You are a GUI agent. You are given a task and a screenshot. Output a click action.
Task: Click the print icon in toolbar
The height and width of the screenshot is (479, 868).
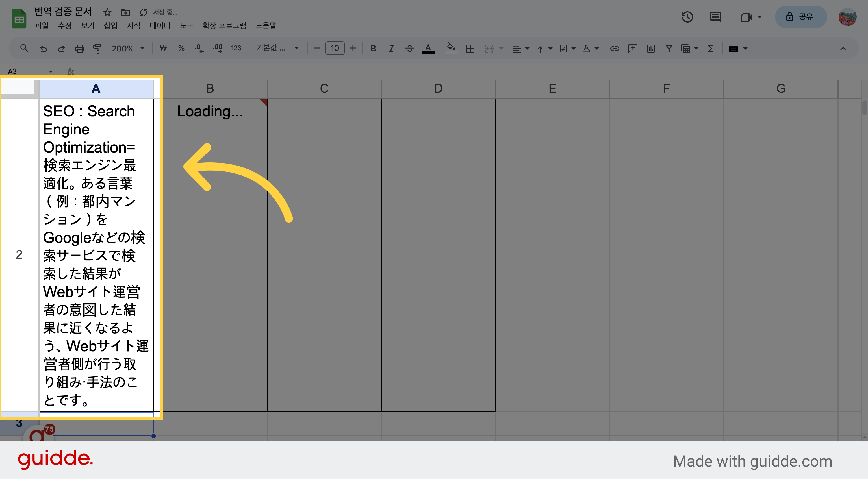coord(79,49)
